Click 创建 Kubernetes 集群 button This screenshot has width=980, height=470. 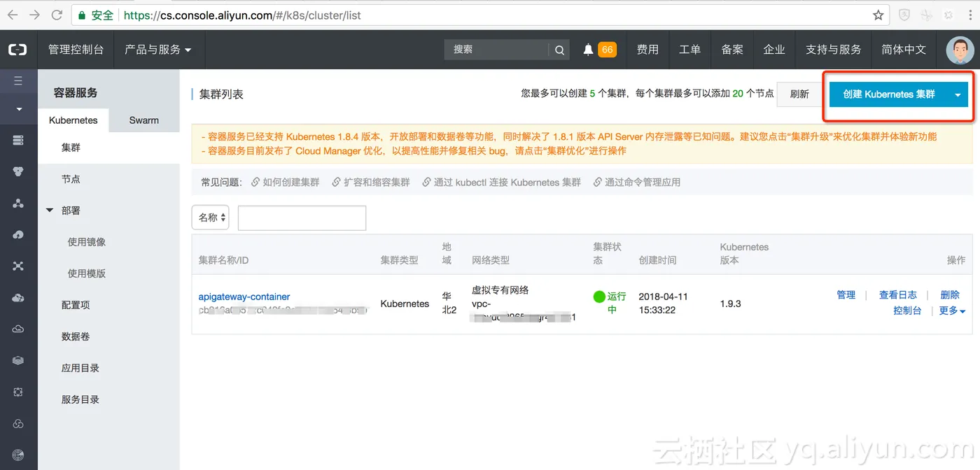click(889, 94)
